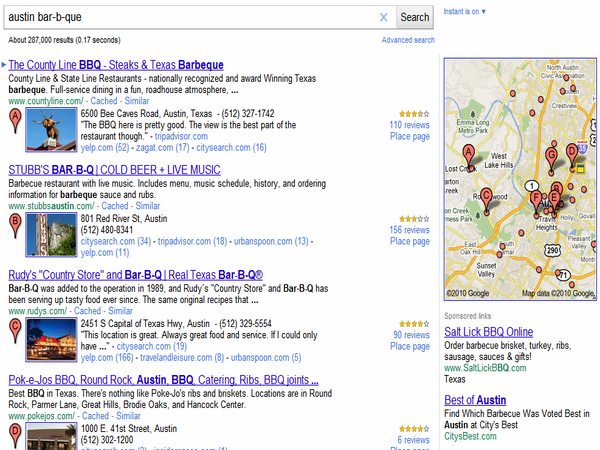Clear the search box with the X icon
Image resolution: width=600 pixels, height=450 pixels.
(383, 17)
